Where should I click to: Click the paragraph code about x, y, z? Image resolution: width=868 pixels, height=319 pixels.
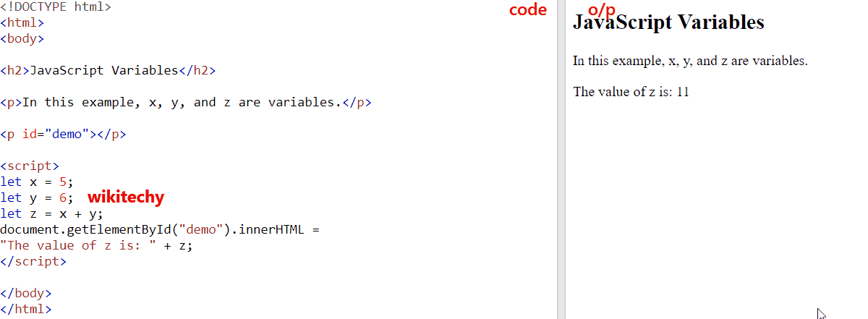[x=186, y=102]
